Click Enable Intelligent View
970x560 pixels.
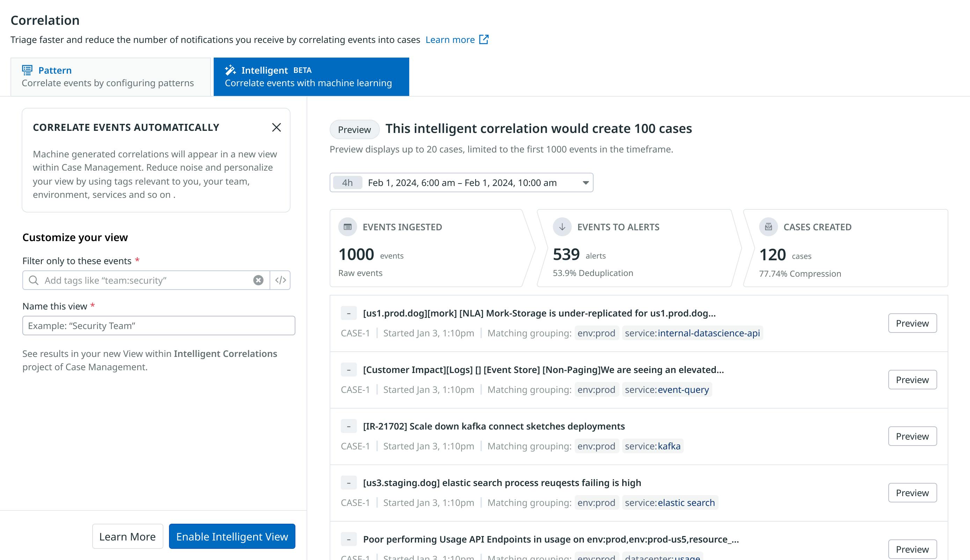point(232,536)
